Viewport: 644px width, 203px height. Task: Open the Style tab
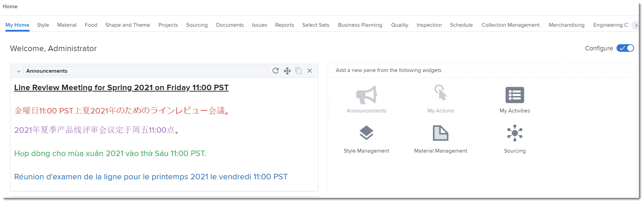(x=43, y=25)
